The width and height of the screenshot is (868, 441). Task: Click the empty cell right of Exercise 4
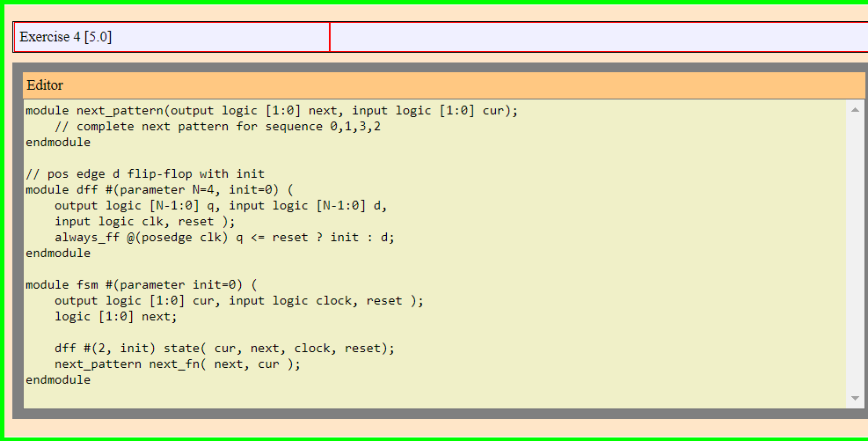(x=599, y=37)
